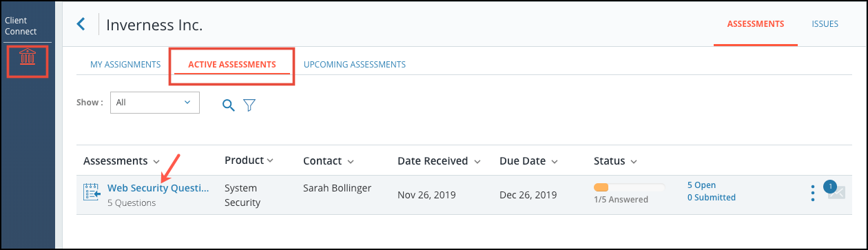Open the Web Security Questionnaire link

pyautogui.click(x=158, y=188)
